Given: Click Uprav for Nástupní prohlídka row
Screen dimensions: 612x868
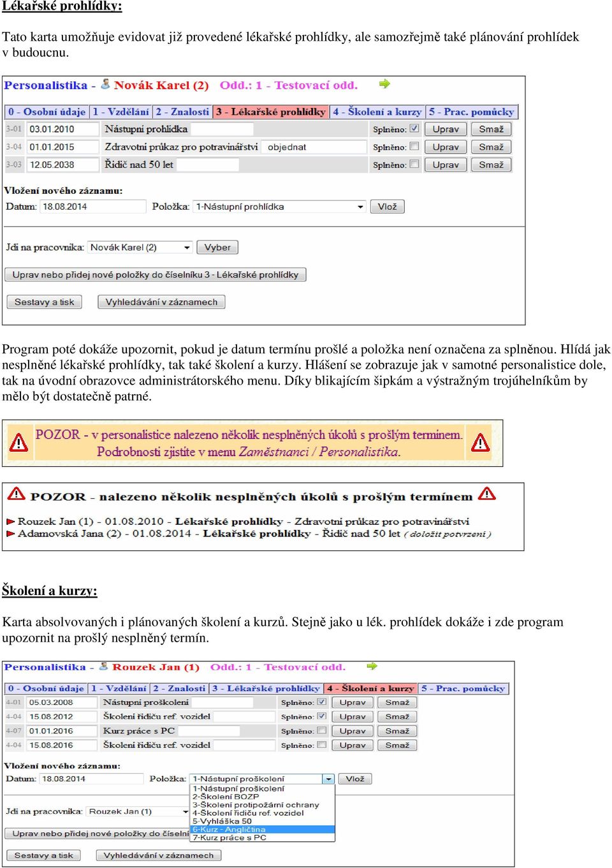Looking at the screenshot, I should 446,129.
